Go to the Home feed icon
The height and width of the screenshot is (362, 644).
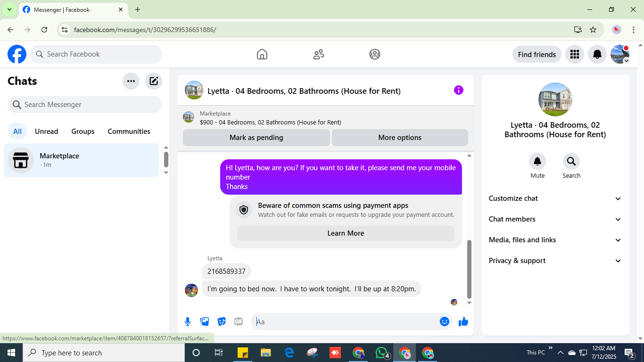click(x=262, y=54)
